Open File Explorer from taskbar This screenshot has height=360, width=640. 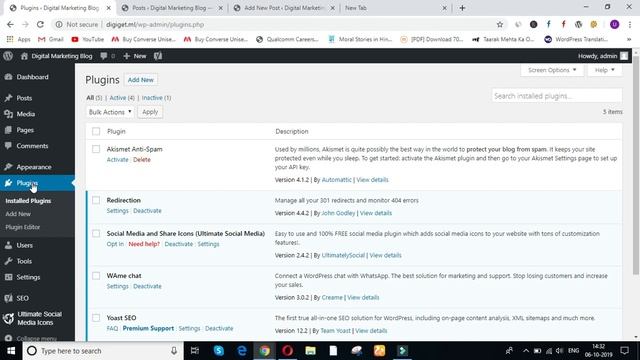pos(310,351)
